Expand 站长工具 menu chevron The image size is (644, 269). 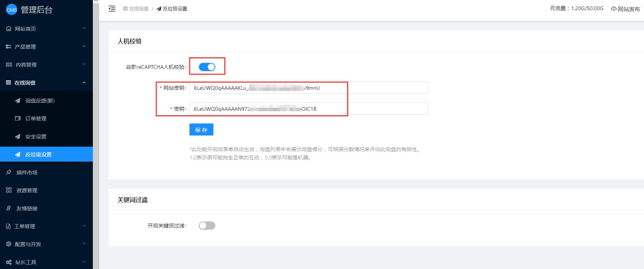click(84, 262)
